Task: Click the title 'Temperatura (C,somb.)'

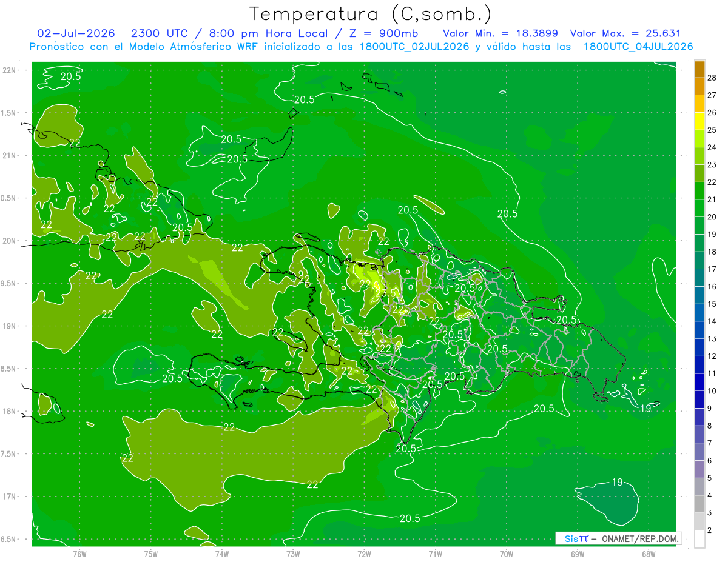Action: [370, 14]
